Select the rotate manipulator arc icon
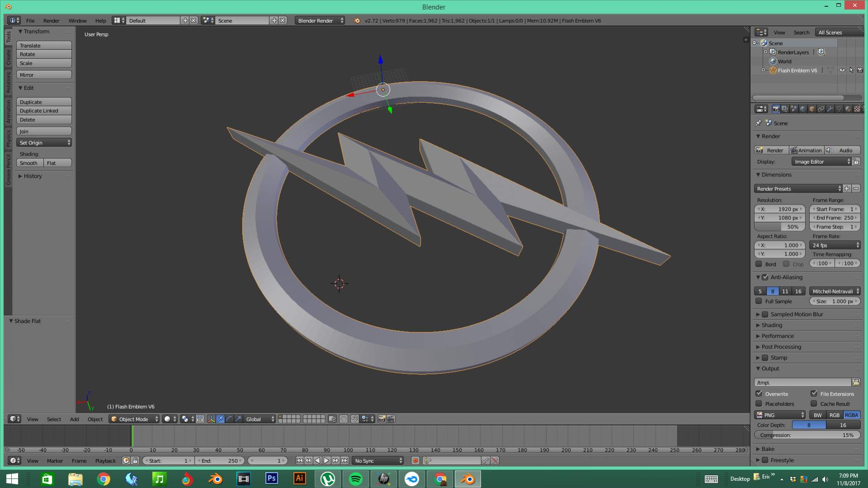The height and width of the screenshot is (488, 868). (x=229, y=419)
